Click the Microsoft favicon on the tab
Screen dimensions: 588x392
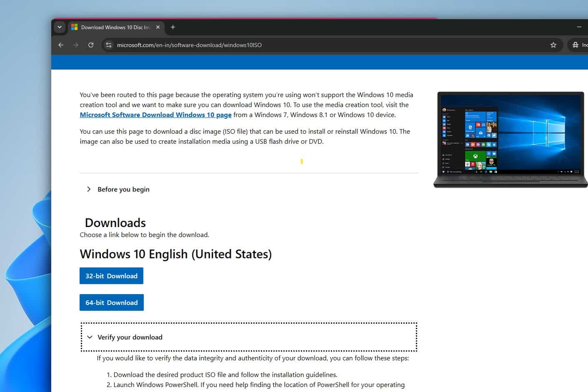tap(75, 27)
